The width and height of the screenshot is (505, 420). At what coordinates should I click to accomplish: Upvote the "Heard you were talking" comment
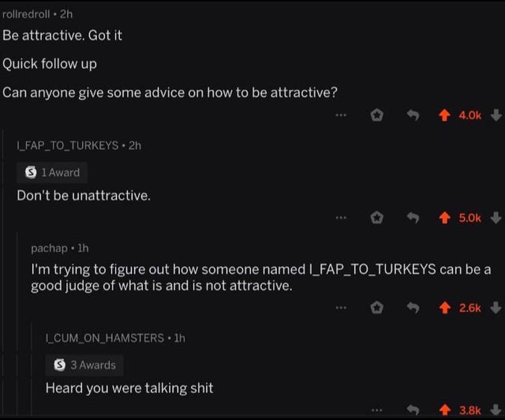(444, 410)
